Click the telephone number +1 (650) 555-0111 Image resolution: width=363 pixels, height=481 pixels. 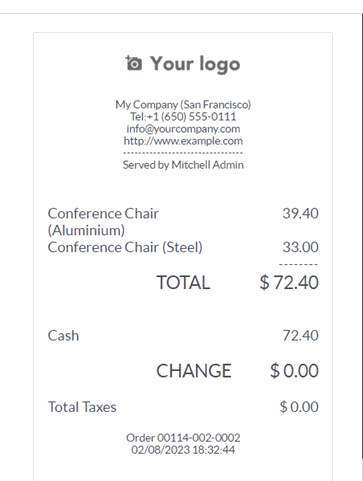pos(192,117)
